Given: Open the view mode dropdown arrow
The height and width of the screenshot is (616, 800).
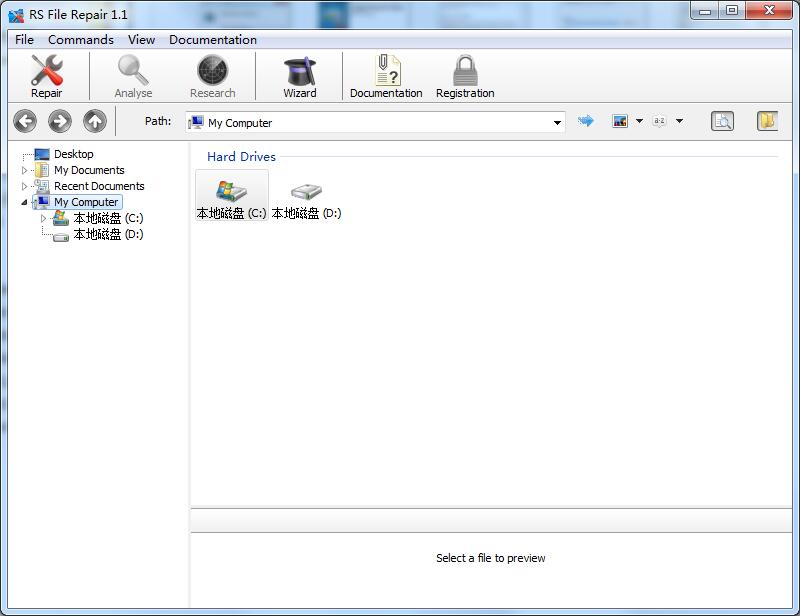Looking at the screenshot, I should [x=639, y=121].
